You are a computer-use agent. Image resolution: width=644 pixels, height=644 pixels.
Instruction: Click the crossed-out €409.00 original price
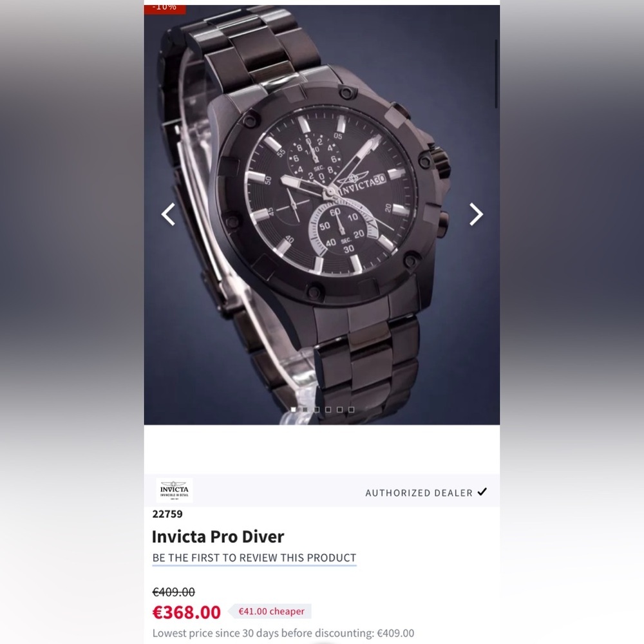click(x=174, y=592)
